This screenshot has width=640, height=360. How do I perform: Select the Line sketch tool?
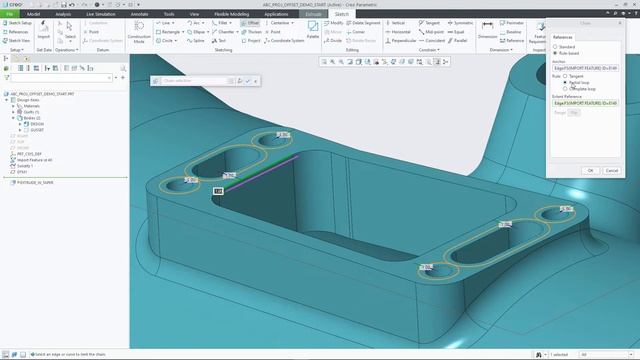tap(165, 23)
